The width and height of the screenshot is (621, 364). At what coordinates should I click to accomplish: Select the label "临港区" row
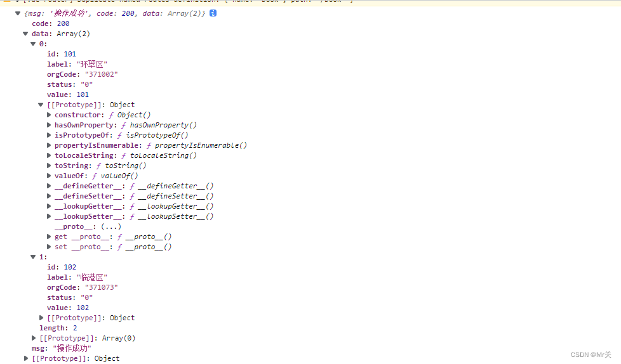click(77, 277)
